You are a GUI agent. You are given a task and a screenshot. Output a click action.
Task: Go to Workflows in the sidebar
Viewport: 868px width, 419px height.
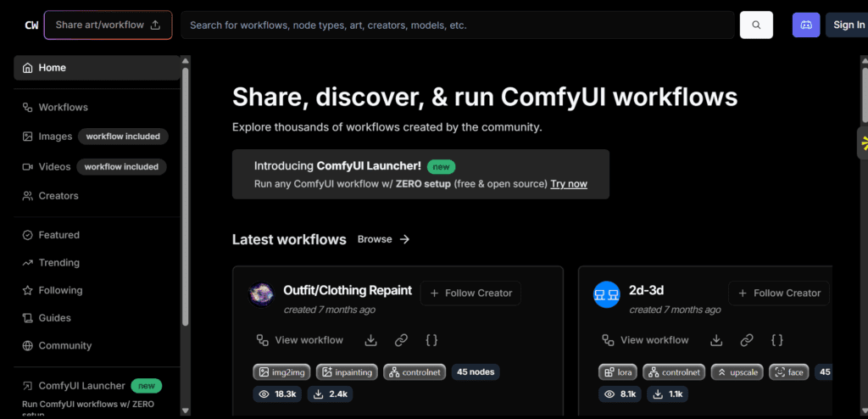[x=63, y=108]
